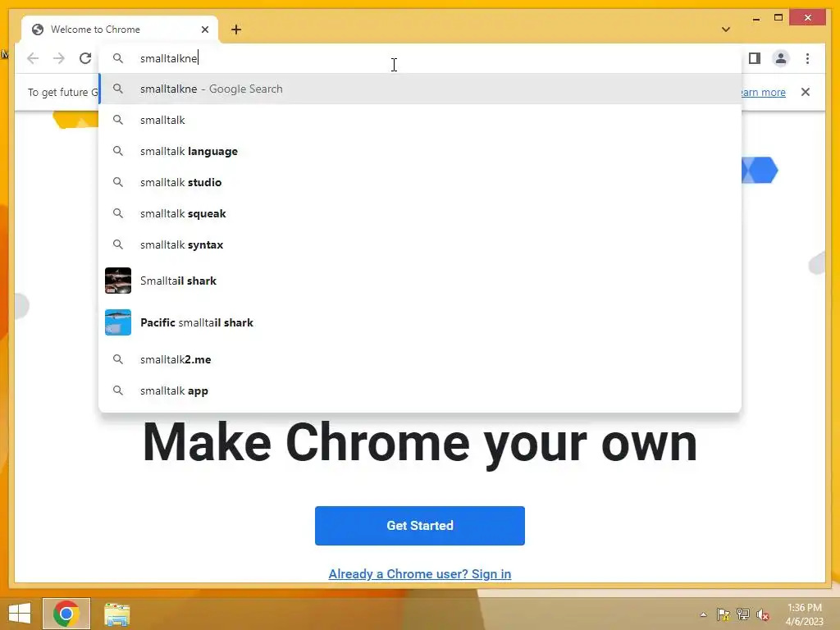This screenshot has width=840, height=630.
Task: Click the Learn more link in info bar
Action: pyautogui.click(x=764, y=92)
